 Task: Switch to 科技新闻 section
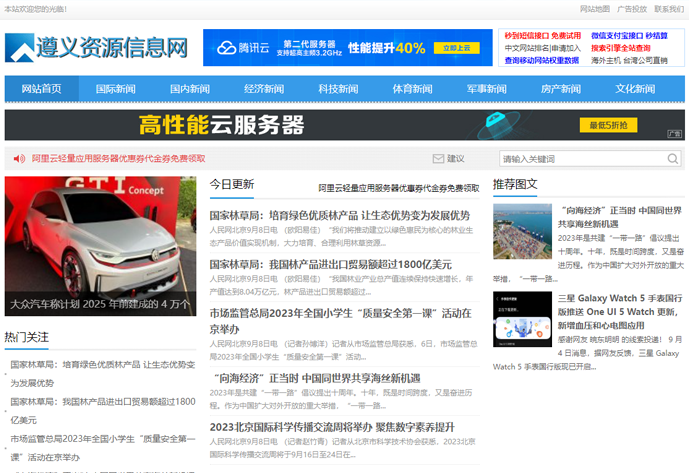tap(338, 89)
